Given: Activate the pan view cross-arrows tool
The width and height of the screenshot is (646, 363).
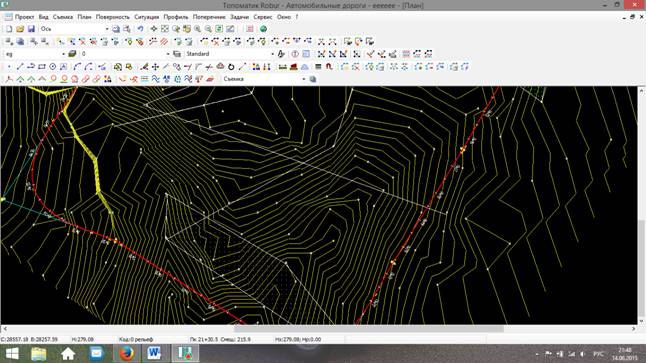Looking at the screenshot, I should (154, 29).
